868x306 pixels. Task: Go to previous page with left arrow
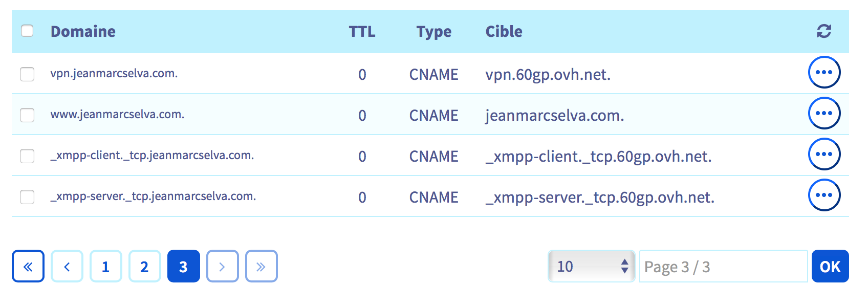pos(67,266)
